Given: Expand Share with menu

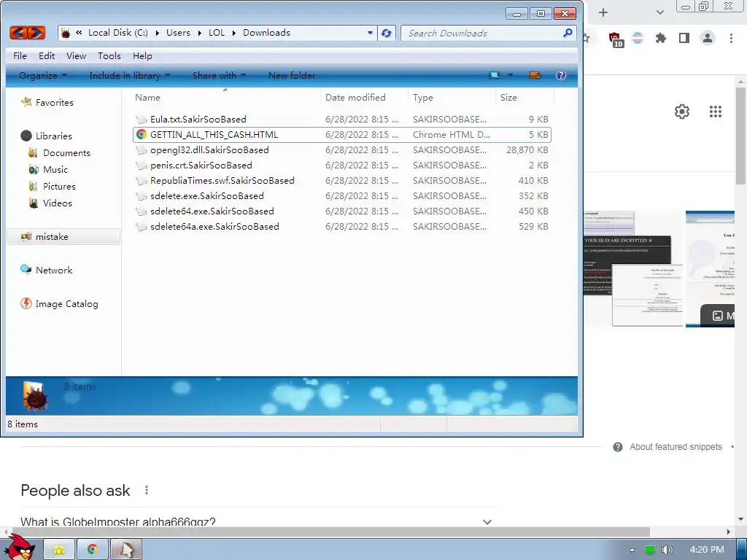Looking at the screenshot, I should pyautogui.click(x=219, y=76).
